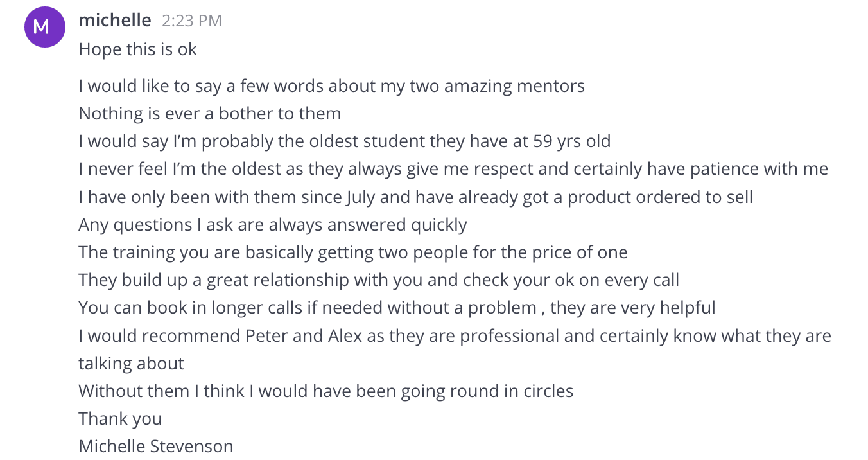
Task: Click the 'two people for the price' line
Action: coord(353,252)
